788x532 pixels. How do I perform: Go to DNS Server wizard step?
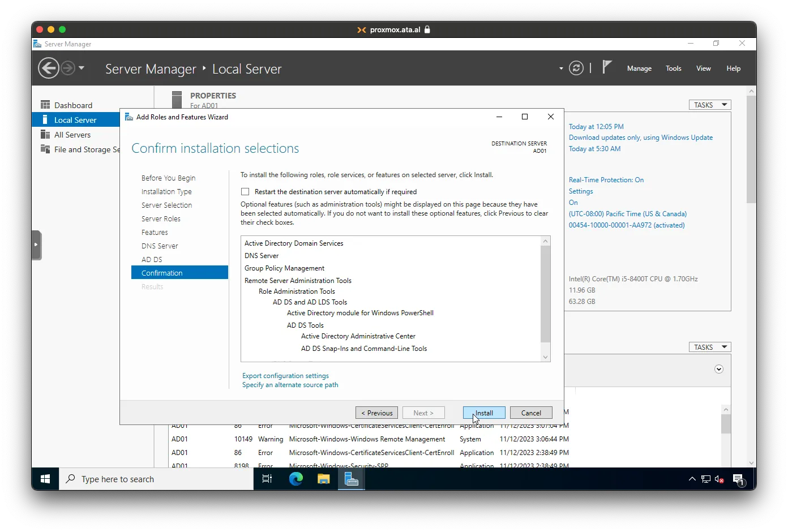(x=160, y=246)
